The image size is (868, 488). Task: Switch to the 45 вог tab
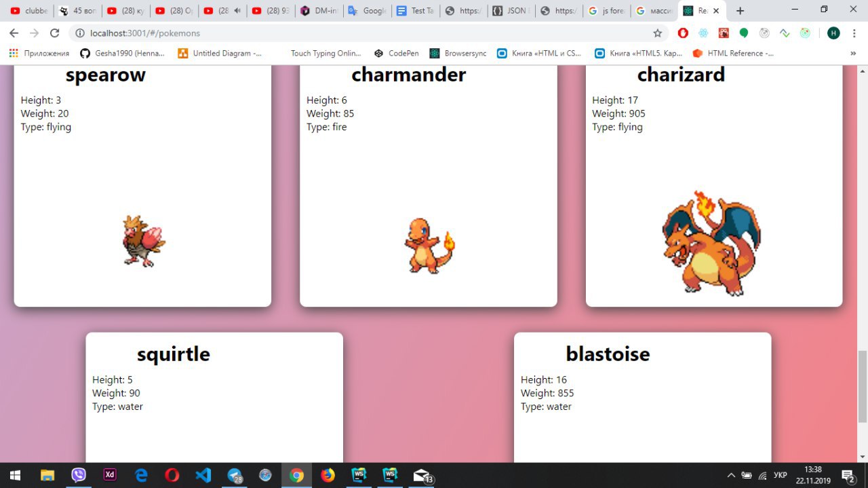(78, 11)
